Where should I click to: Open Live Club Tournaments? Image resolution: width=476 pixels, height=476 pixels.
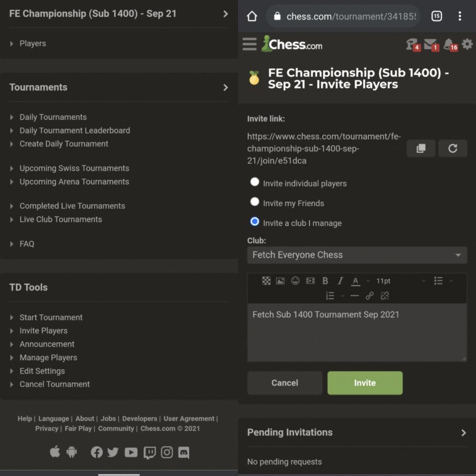click(x=61, y=219)
